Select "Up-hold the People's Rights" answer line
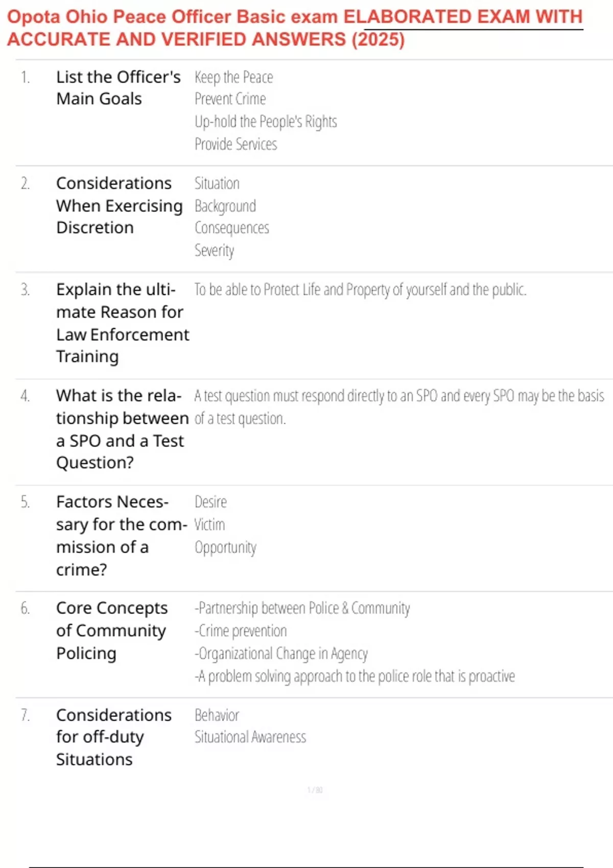Viewport: 613px width, 868px height. [x=266, y=122]
